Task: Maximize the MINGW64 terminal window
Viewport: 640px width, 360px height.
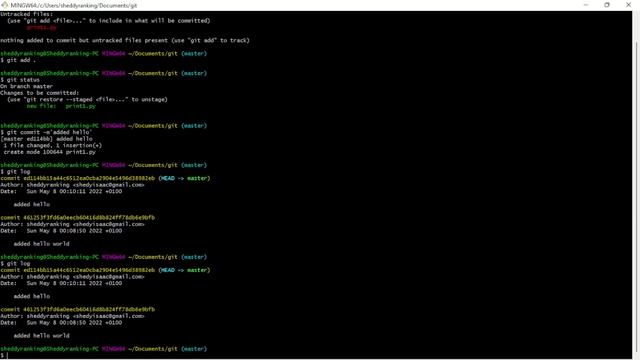Action: [x=607, y=5]
